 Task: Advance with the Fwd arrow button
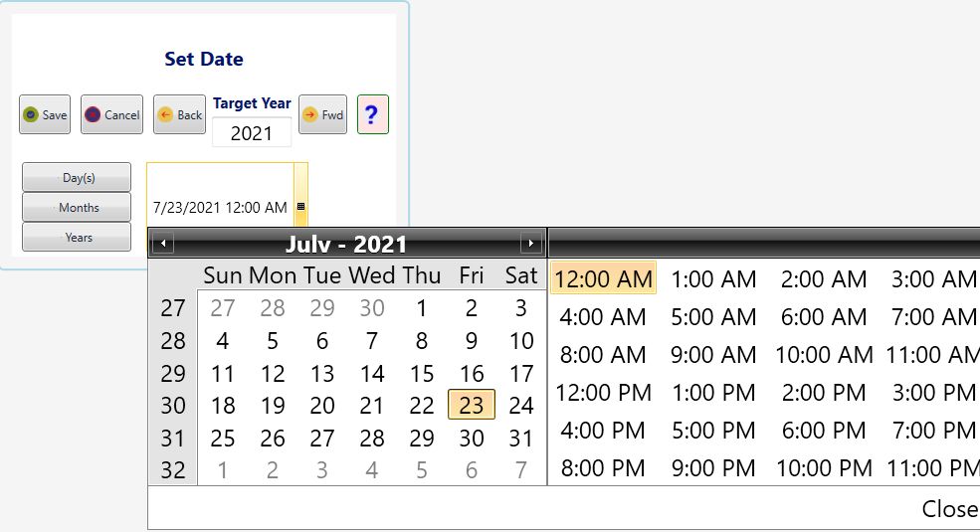[322, 114]
